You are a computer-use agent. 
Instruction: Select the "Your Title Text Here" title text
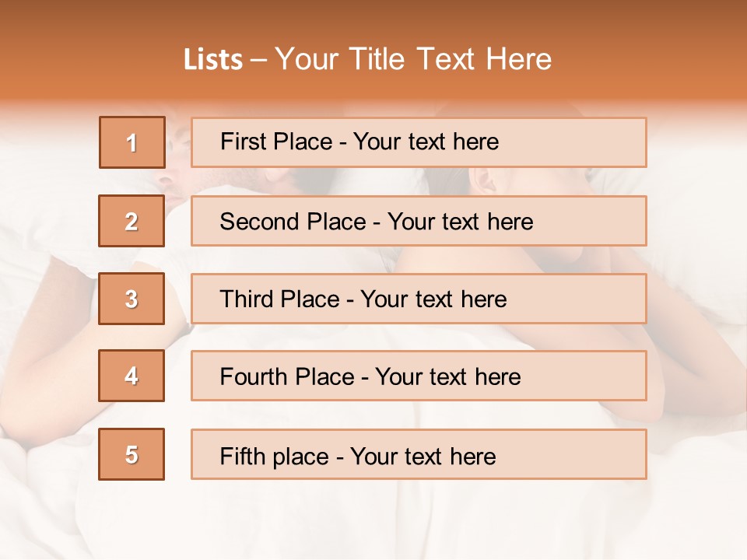[x=413, y=59]
